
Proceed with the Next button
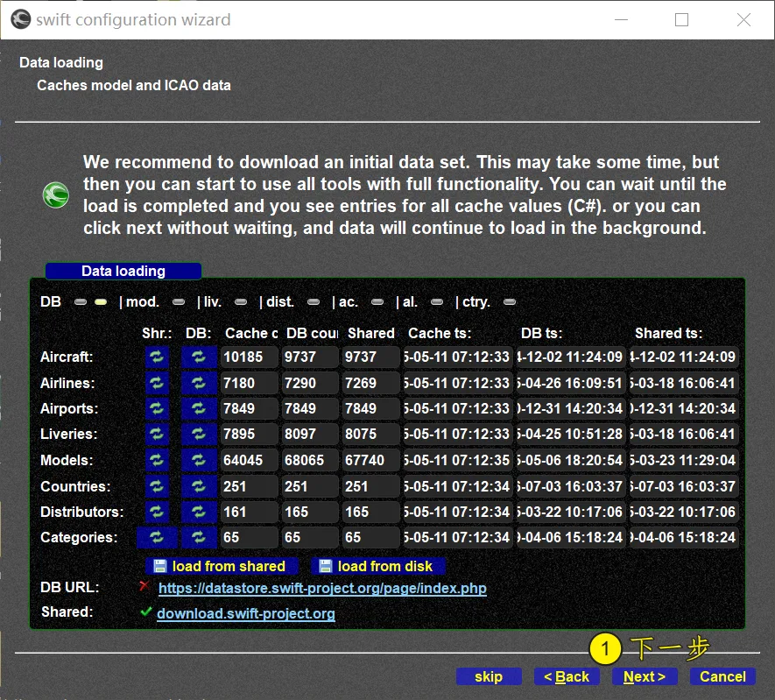pyautogui.click(x=645, y=676)
